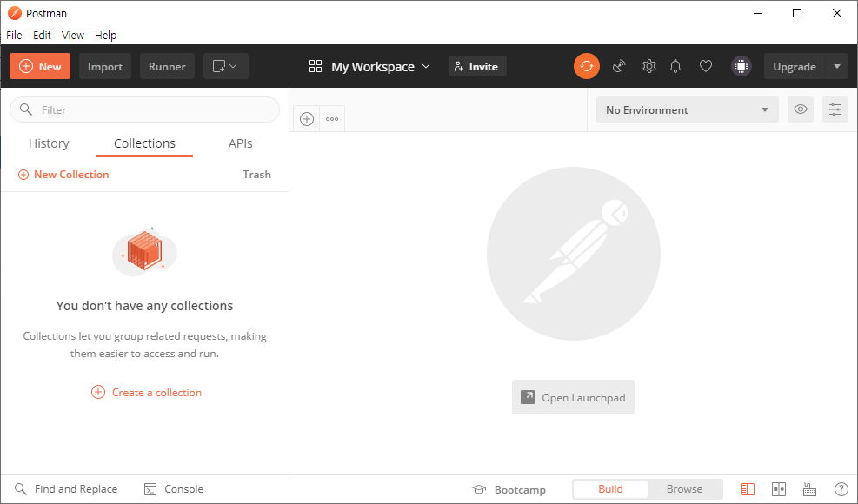Open the Help menu
Viewport: 858px width, 504px height.
click(x=105, y=35)
